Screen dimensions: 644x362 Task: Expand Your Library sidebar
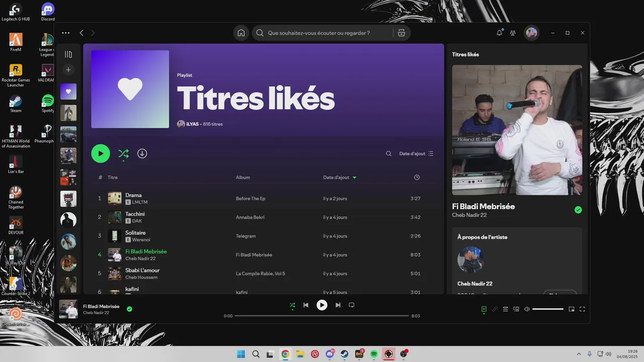click(68, 54)
